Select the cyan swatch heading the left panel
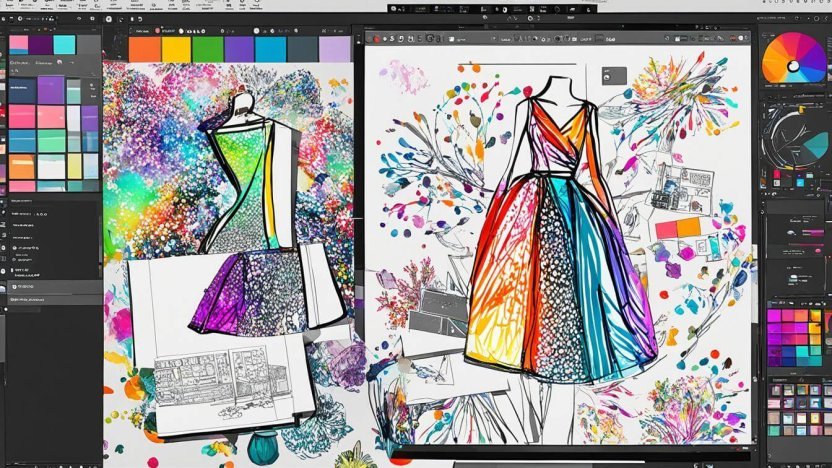Screen dimensions: 832x468 (x=65, y=45)
